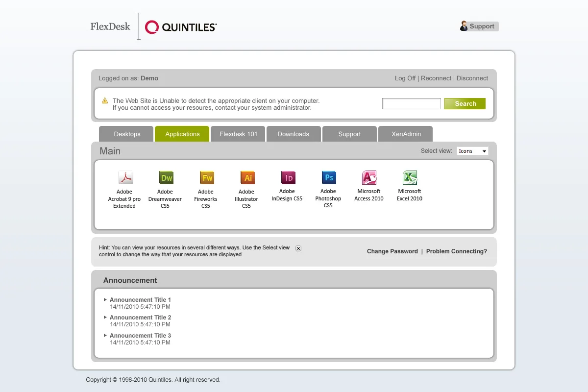Click the 'Select view:' label

[436, 151]
